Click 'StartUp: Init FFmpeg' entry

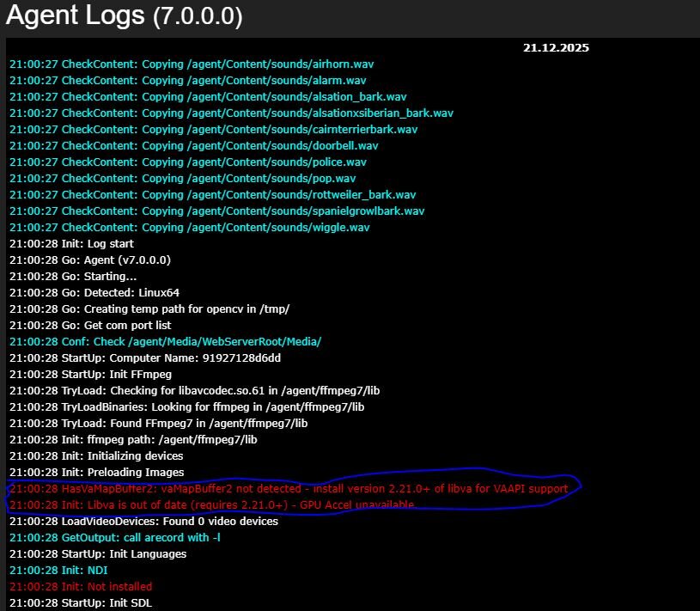91,375
